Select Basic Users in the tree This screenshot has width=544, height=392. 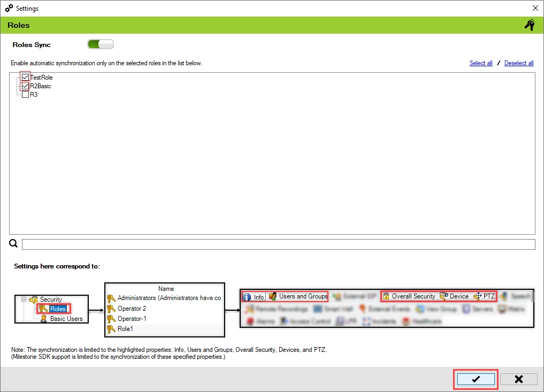[x=66, y=319]
